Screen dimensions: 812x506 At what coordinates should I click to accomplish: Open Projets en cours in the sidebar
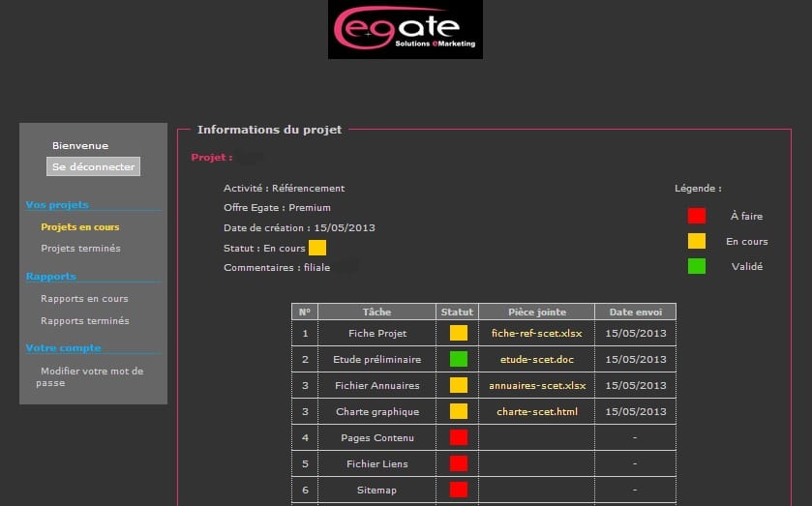click(x=80, y=226)
